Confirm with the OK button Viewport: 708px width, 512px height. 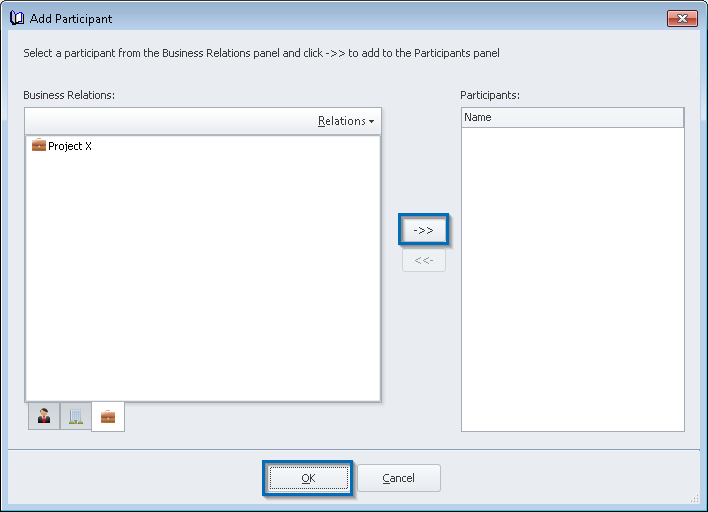tap(308, 478)
